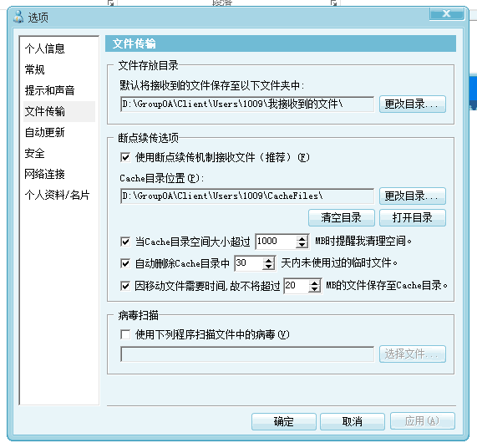Click 打开目录 button
The height and width of the screenshot is (448, 477).
click(413, 217)
